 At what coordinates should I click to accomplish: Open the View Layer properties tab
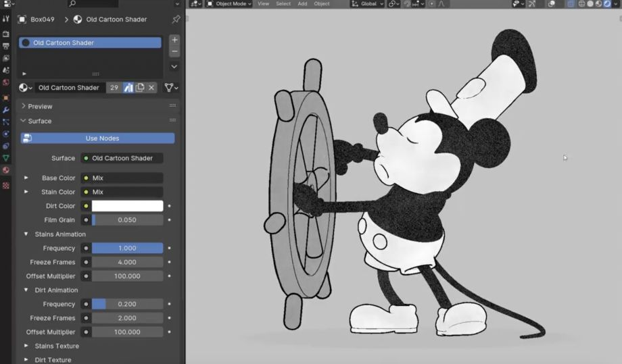pos(6,58)
